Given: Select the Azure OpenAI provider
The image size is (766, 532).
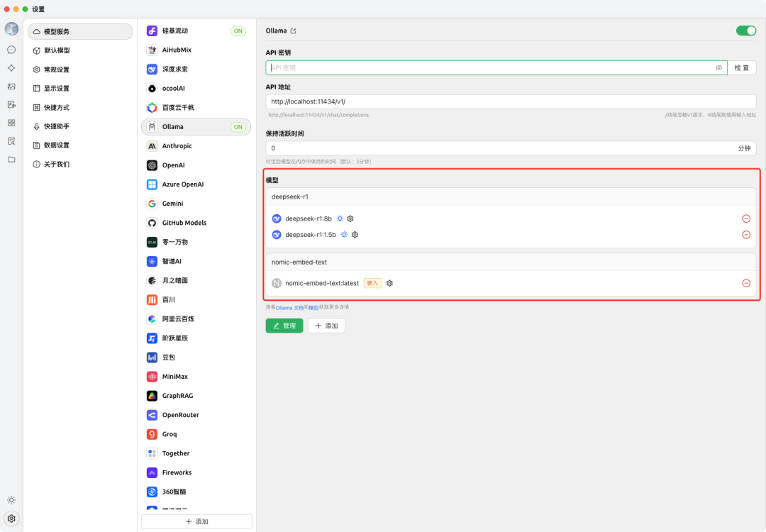Looking at the screenshot, I should click(x=196, y=184).
